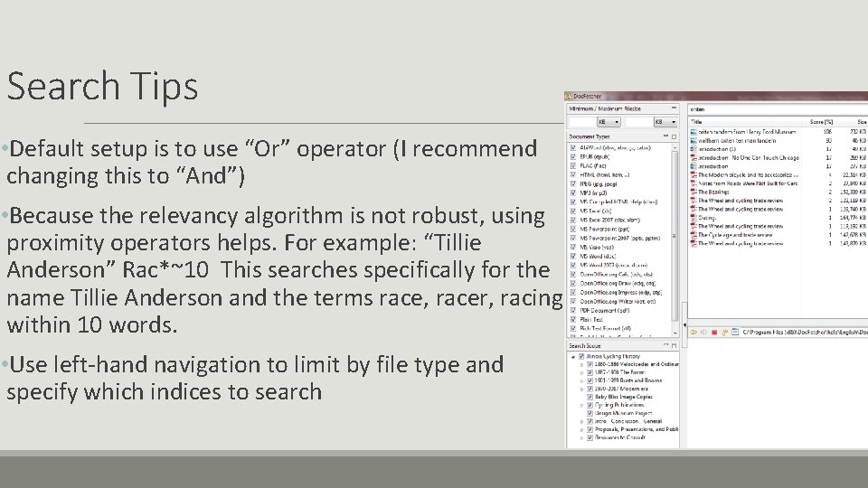Viewport: 868px width, 488px height.
Task: Click the yellow highlighting icon in the preview toolbar
Action: click(x=724, y=332)
